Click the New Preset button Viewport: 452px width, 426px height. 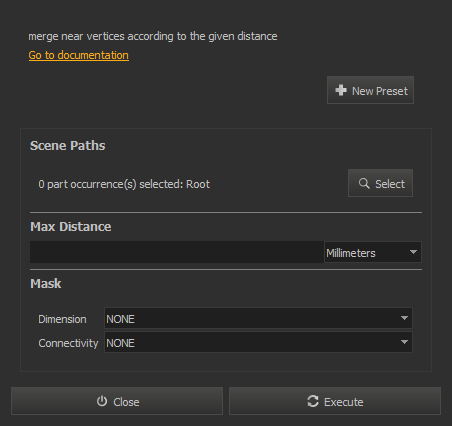click(x=370, y=90)
